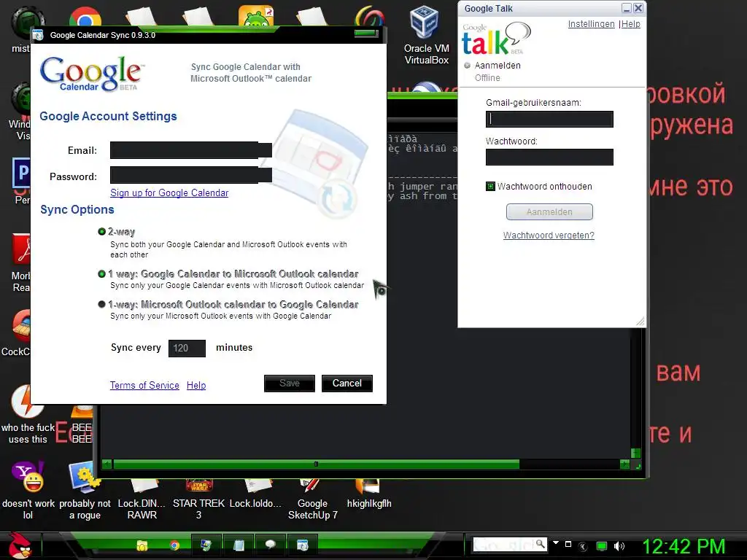Open Sign up for Google Calendar link
Image resolution: width=747 pixels, height=560 pixels.
169,192
